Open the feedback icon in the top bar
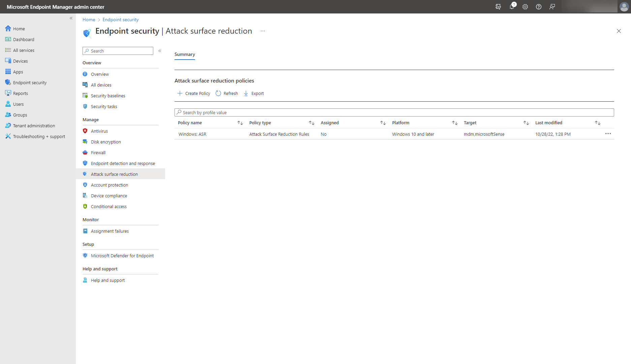The image size is (631, 364). pyautogui.click(x=552, y=7)
